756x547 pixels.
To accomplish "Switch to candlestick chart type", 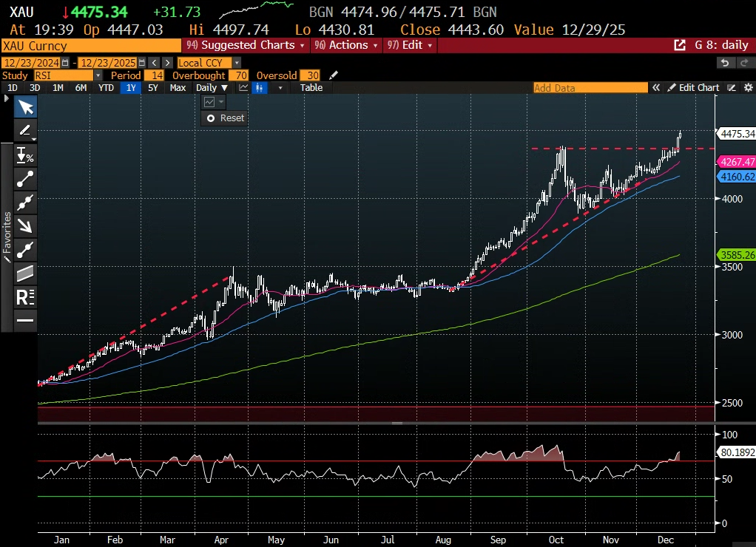I will 260,88.
